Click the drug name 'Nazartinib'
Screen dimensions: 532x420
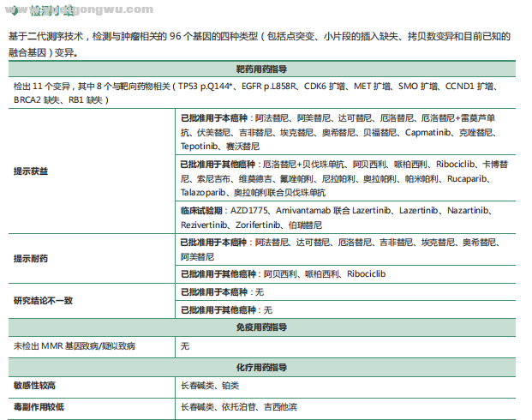point(468,211)
